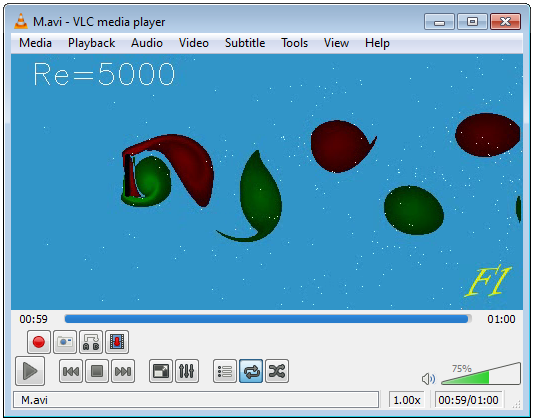The image size is (534, 420).
Task: Take a snapshot with the camera icon
Action: (x=65, y=342)
